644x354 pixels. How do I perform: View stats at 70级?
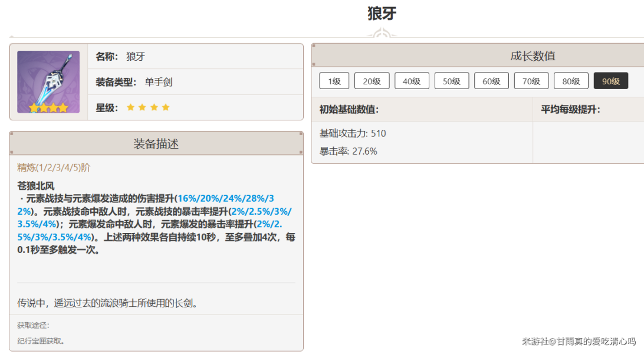(x=531, y=81)
